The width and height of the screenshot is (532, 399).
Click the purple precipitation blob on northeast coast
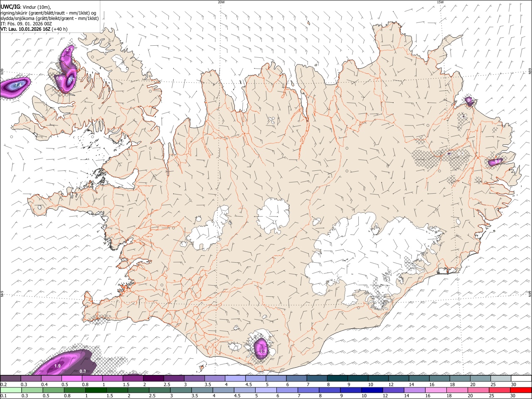(x=470, y=101)
